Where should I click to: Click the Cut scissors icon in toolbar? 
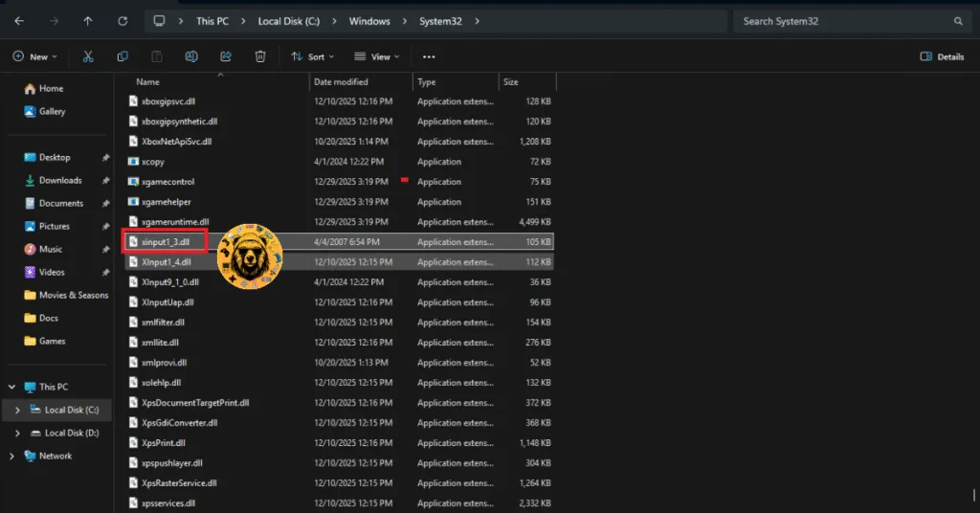[x=88, y=56]
